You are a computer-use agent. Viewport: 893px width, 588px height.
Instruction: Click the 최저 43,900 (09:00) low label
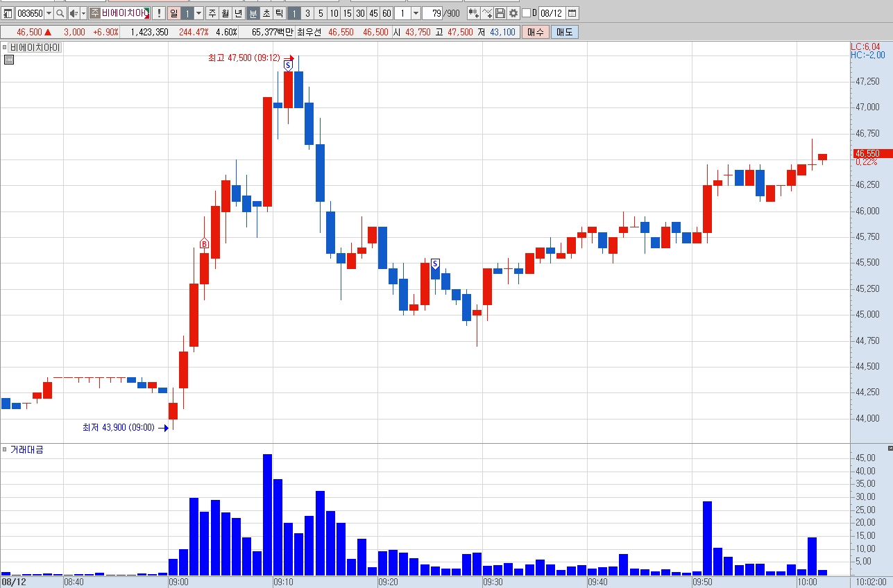(119, 427)
